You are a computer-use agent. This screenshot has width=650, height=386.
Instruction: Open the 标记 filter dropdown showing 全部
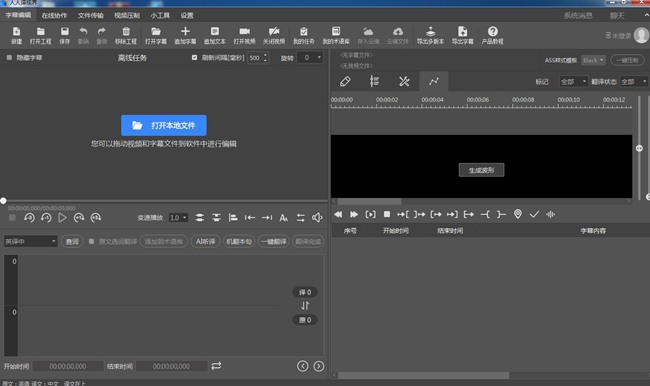click(x=573, y=82)
